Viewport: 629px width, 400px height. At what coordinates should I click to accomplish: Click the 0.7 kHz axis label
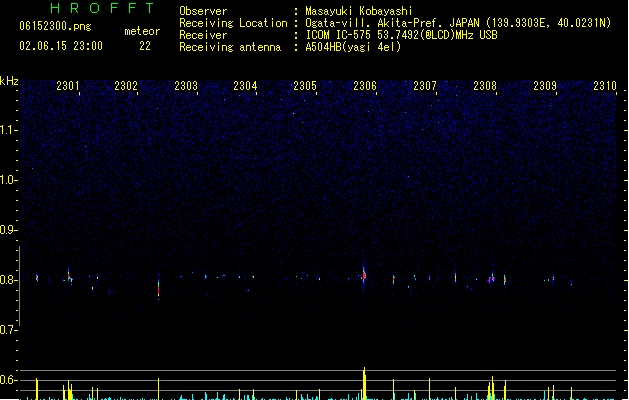click(8, 330)
